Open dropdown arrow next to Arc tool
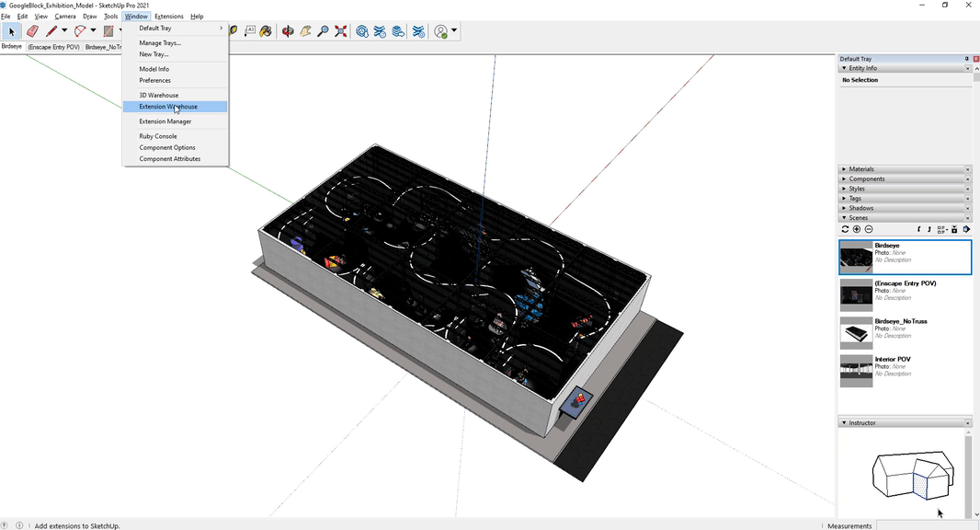980x530 pixels. [93, 30]
